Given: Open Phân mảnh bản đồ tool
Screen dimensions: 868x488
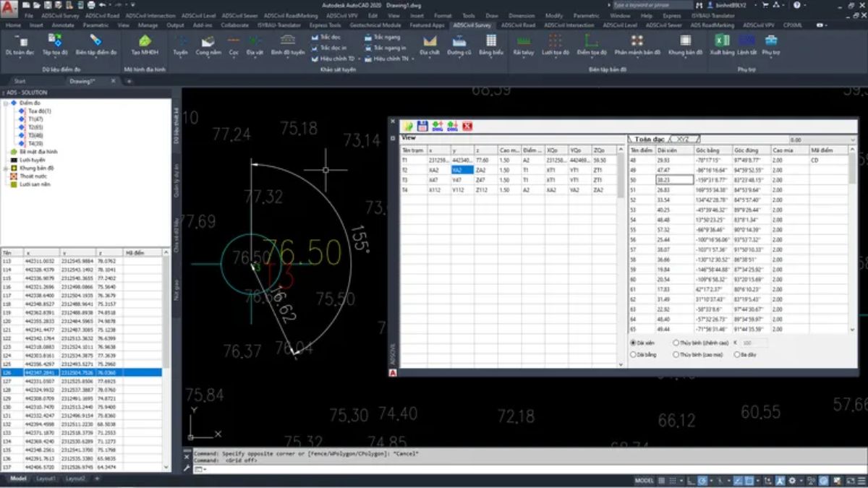Looking at the screenshot, I should click(x=637, y=44).
